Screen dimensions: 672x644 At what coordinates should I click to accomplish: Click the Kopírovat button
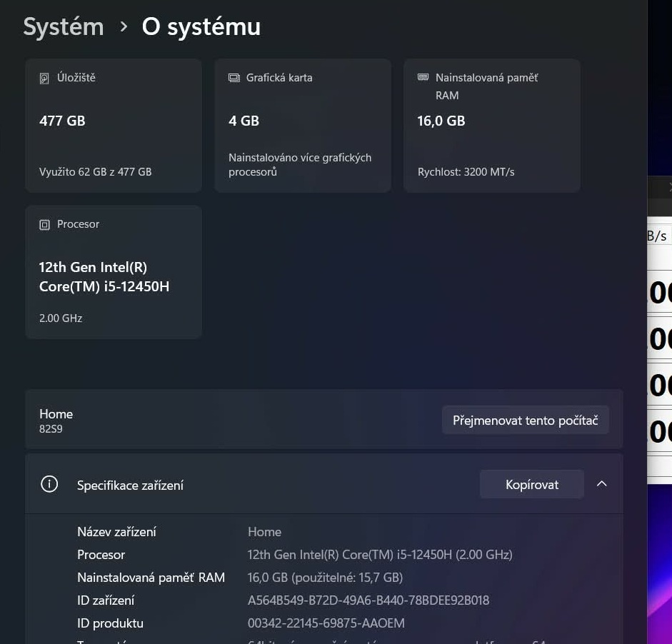[x=531, y=484]
